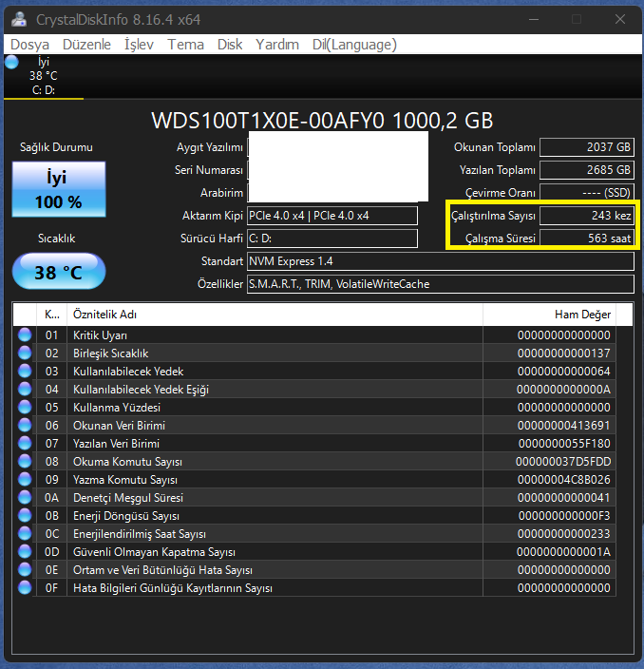Image resolution: width=644 pixels, height=669 pixels.
Task: Click the Okunan Toplamı 2037 GB value
Action: (x=587, y=147)
